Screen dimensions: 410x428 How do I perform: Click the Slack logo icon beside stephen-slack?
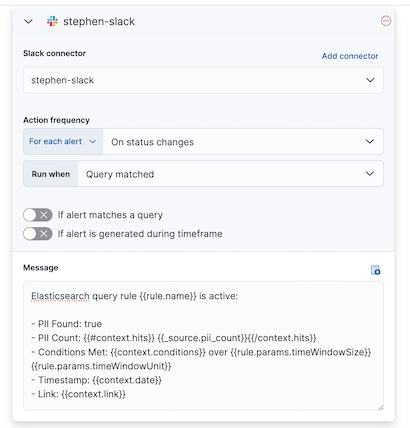pyautogui.click(x=52, y=21)
